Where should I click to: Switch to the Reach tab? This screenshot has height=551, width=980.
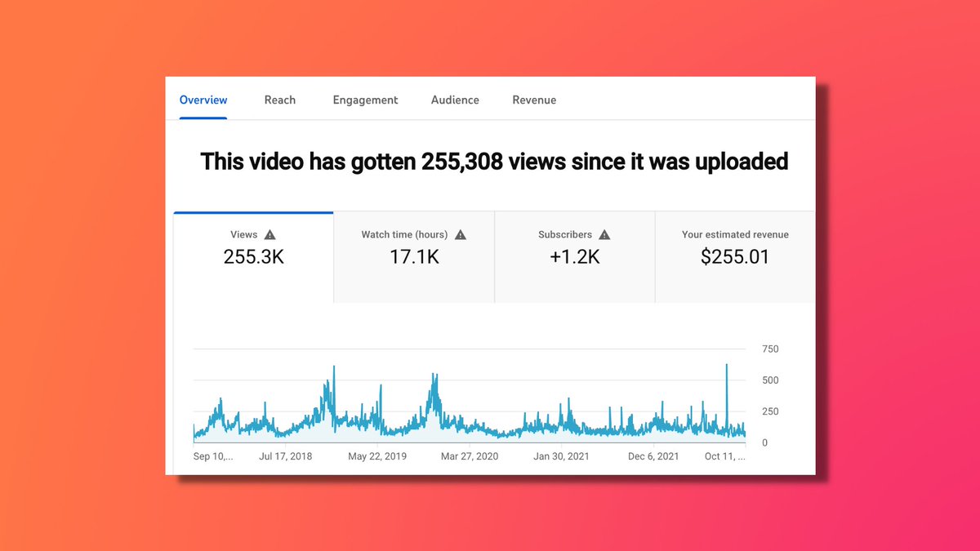click(280, 100)
